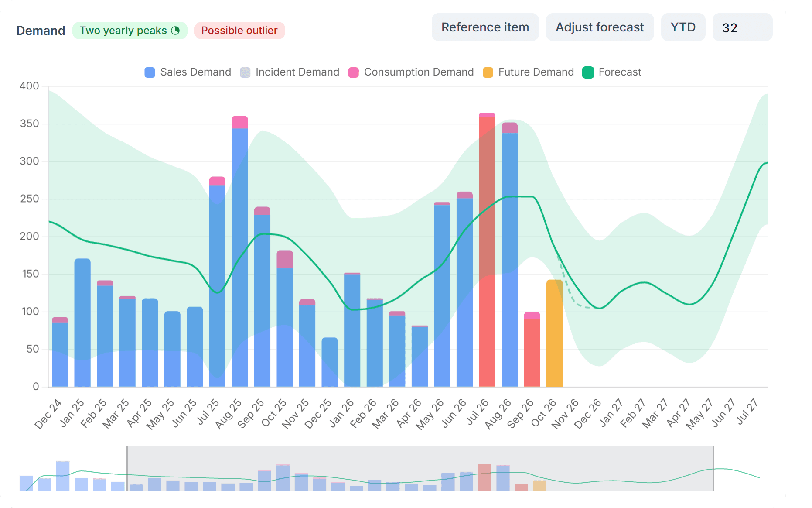Click the left handle of range selector

(x=127, y=469)
